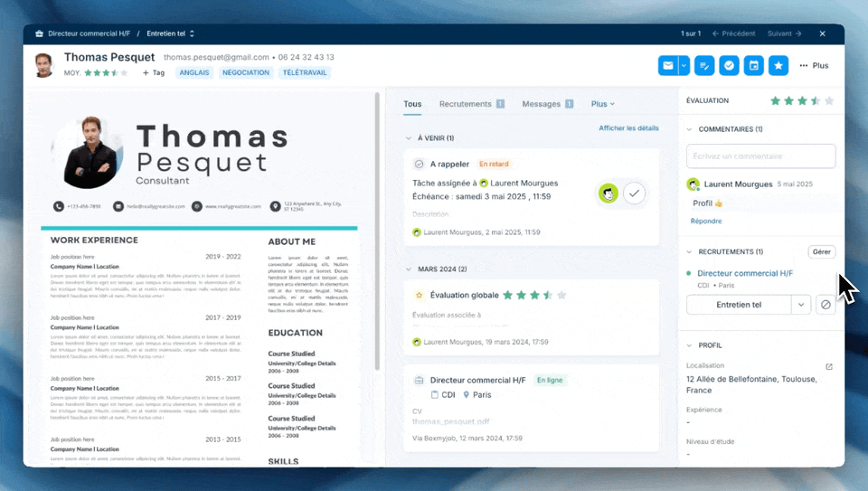The width and height of the screenshot is (868, 491).
Task: Click the ANGLAIS tag
Action: [x=194, y=72]
